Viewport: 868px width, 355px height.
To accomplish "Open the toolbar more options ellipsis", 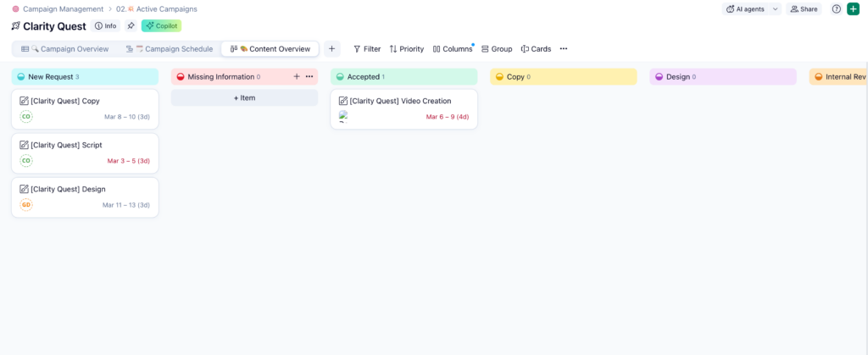I will (x=564, y=49).
